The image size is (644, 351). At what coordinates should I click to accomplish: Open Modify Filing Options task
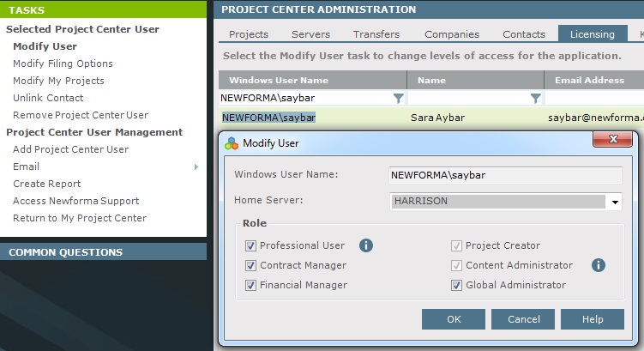63,64
